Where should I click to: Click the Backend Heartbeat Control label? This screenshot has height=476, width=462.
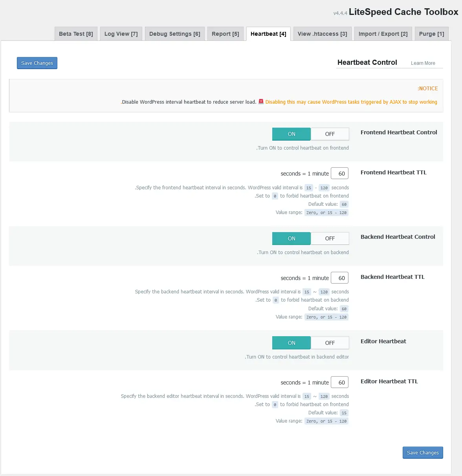coord(398,237)
